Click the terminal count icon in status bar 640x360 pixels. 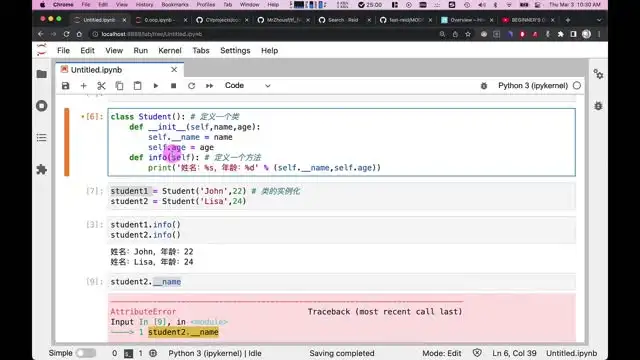pos(129,353)
